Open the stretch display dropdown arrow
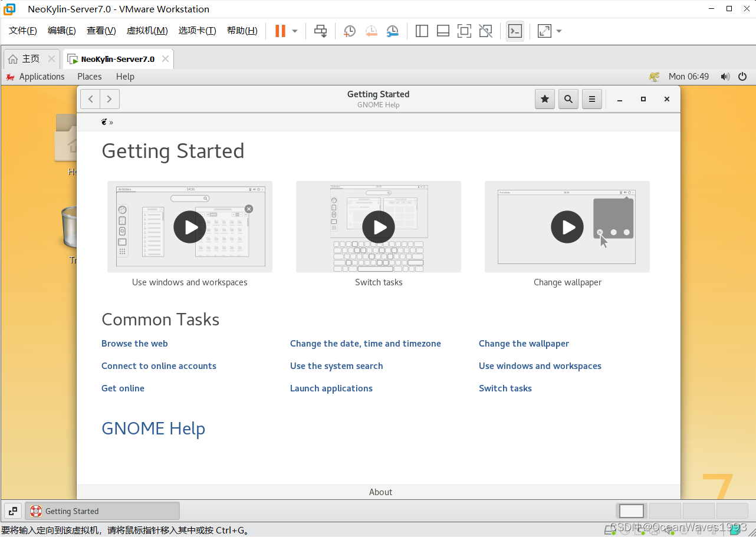Image resolution: width=756 pixels, height=537 pixels. [559, 31]
